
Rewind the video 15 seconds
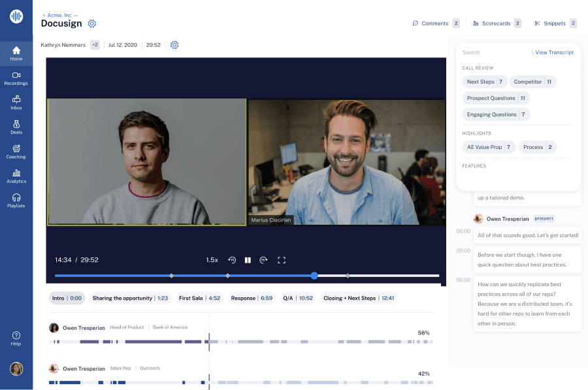[x=232, y=260]
